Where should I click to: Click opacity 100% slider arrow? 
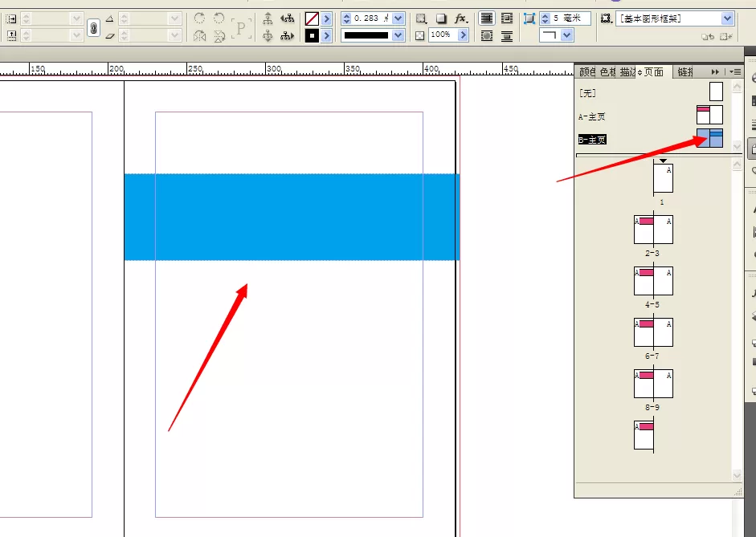(464, 35)
